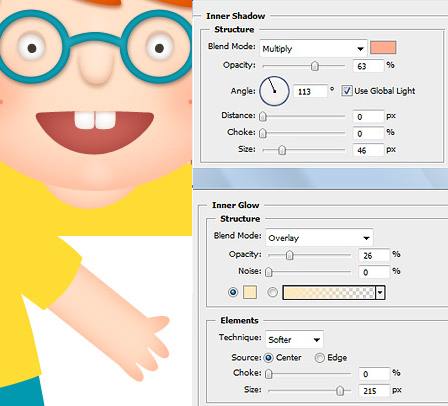Click the Inner Glow Opacity field showing 26

click(374, 255)
